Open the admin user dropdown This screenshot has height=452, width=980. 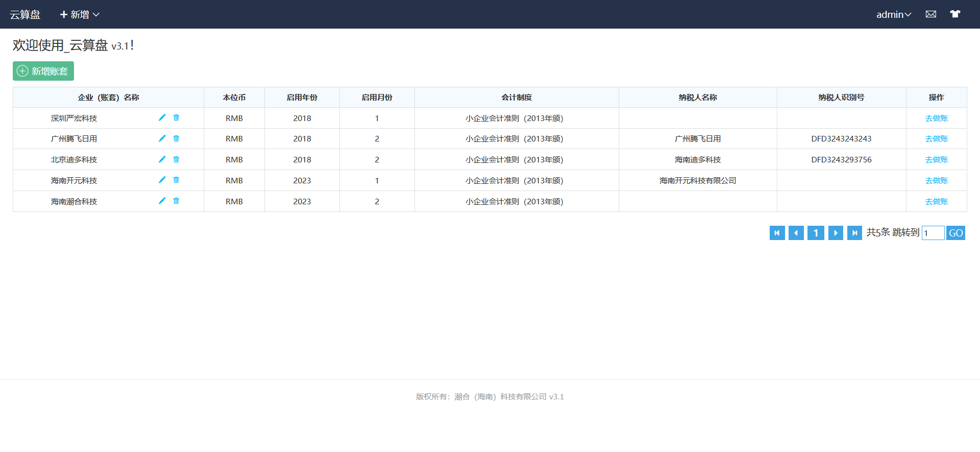point(893,14)
